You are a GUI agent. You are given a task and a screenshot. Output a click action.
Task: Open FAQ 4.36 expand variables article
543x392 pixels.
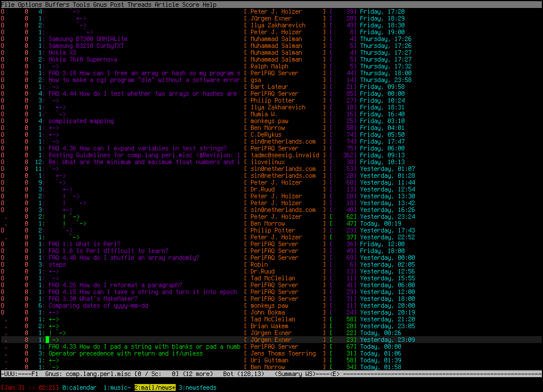click(x=137, y=148)
